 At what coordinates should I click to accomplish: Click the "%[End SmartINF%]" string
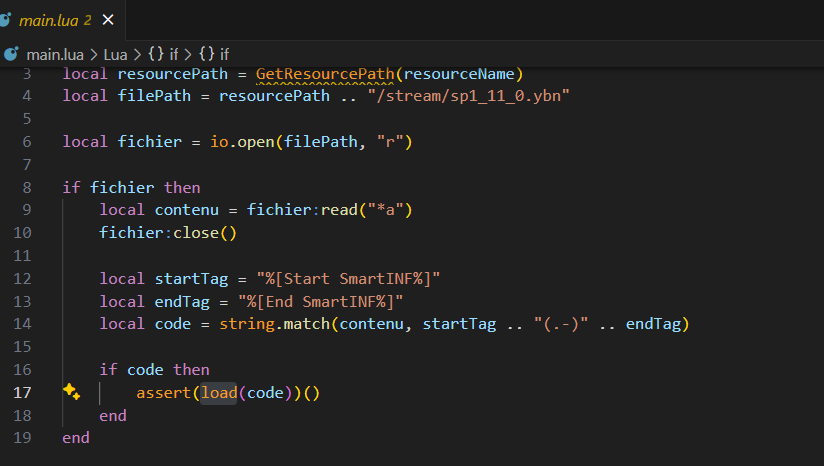point(321,302)
